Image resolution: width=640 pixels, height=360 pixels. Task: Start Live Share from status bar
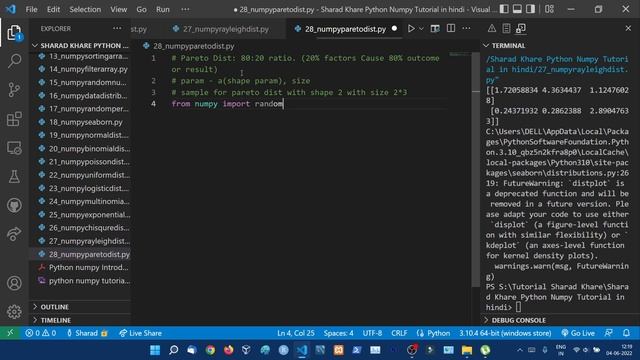pos(140,333)
